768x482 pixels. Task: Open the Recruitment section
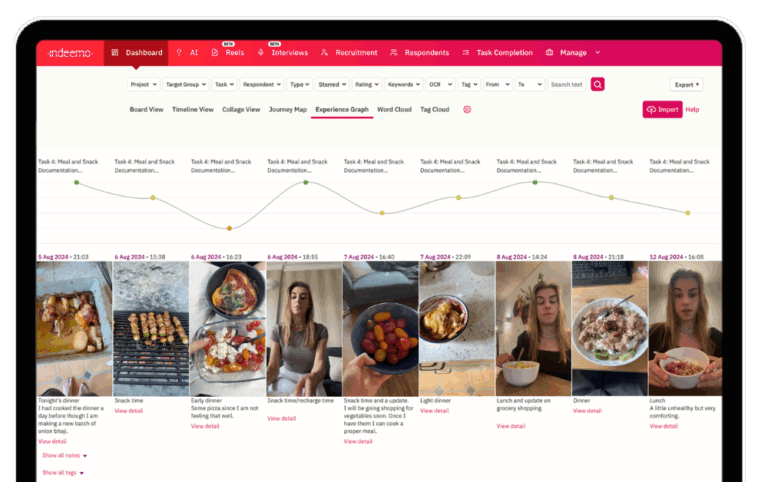[x=350, y=53]
